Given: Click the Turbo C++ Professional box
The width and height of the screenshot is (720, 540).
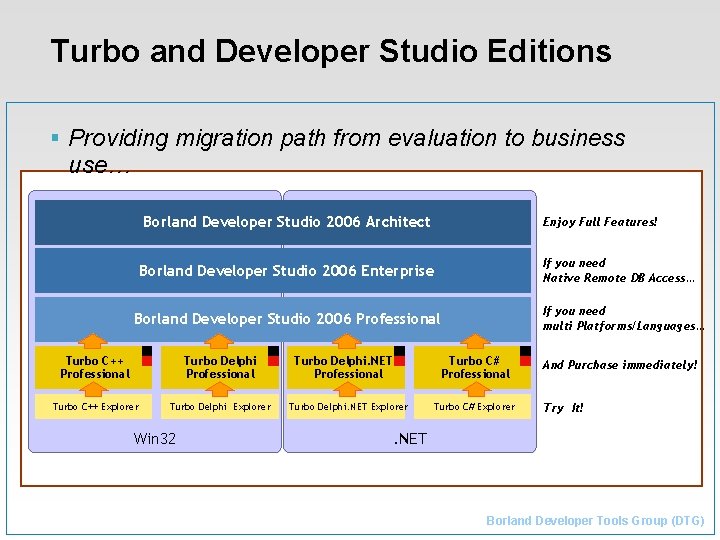Looking at the screenshot, I should pos(94,367).
